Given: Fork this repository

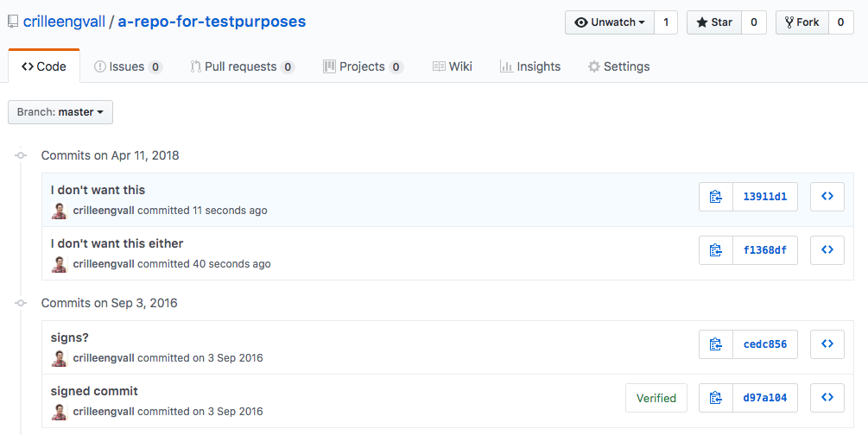Looking at the screenshot, I should [802, 22].
